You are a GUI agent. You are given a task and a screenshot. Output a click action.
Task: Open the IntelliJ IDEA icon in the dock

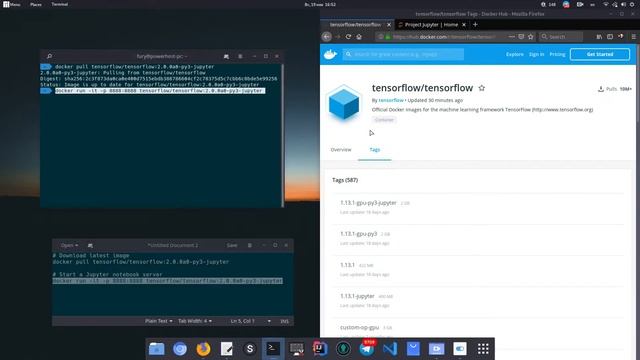(x=320, y=349)
